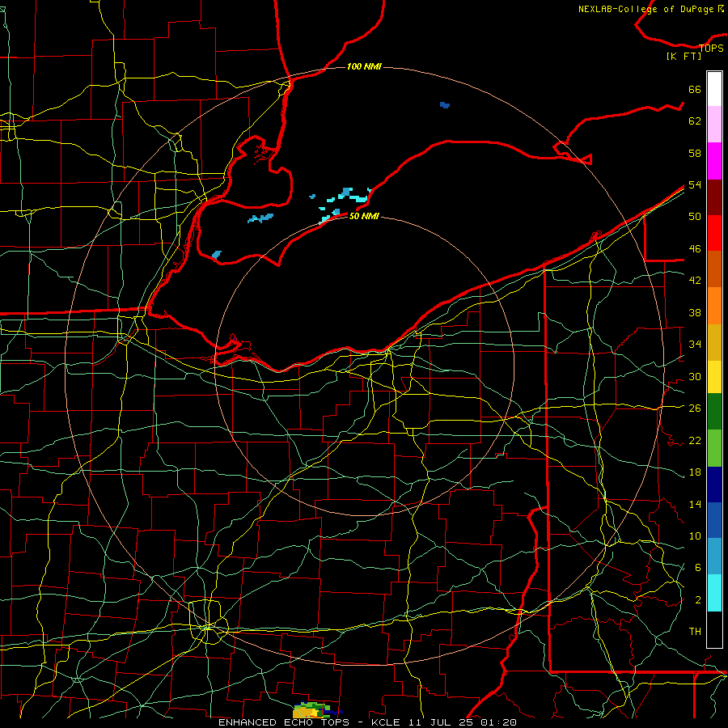Click the white swatch in the tops legend
Screen dimensions: 728x728
point(714,89)
